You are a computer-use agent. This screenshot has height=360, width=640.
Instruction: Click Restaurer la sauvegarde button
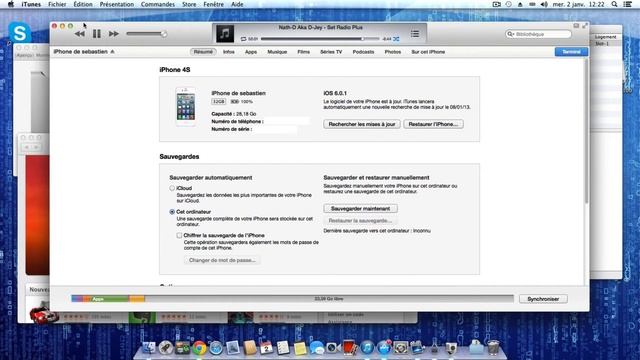(360, 220)
